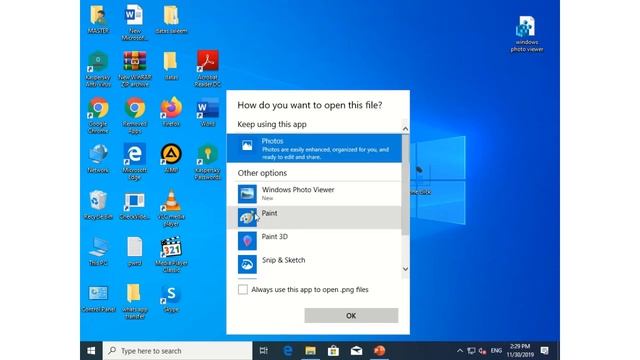This screenshot has height=360, width=640.
Task: Choose Windows Photo Viewer from other options
Action: (x=314, y=194)
